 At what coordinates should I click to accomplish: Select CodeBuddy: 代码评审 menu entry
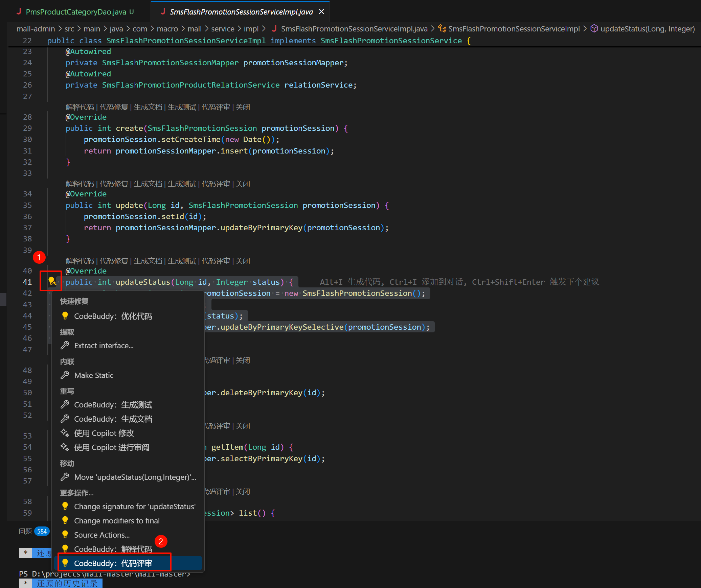pos(113,563)
